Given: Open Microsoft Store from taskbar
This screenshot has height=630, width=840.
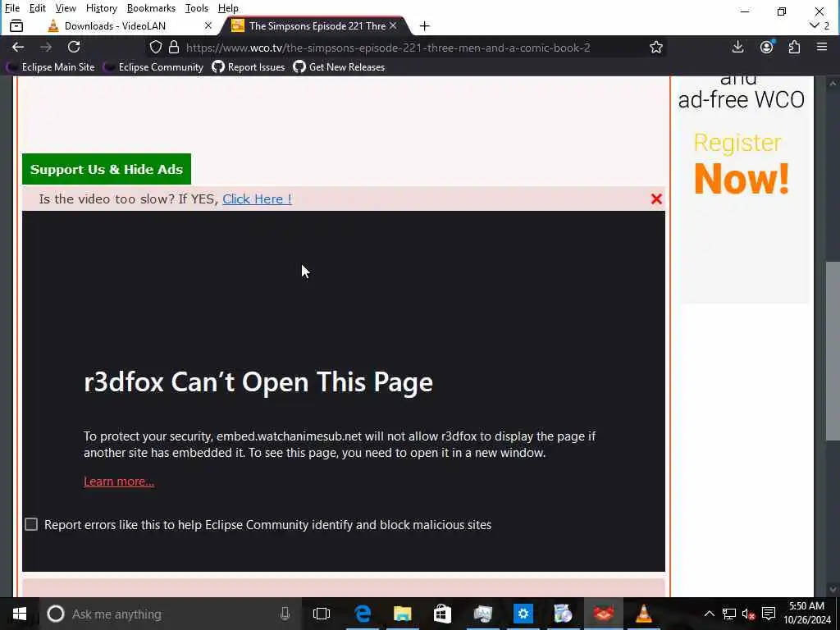Looking at the screenshot, I should pos(442,614).
